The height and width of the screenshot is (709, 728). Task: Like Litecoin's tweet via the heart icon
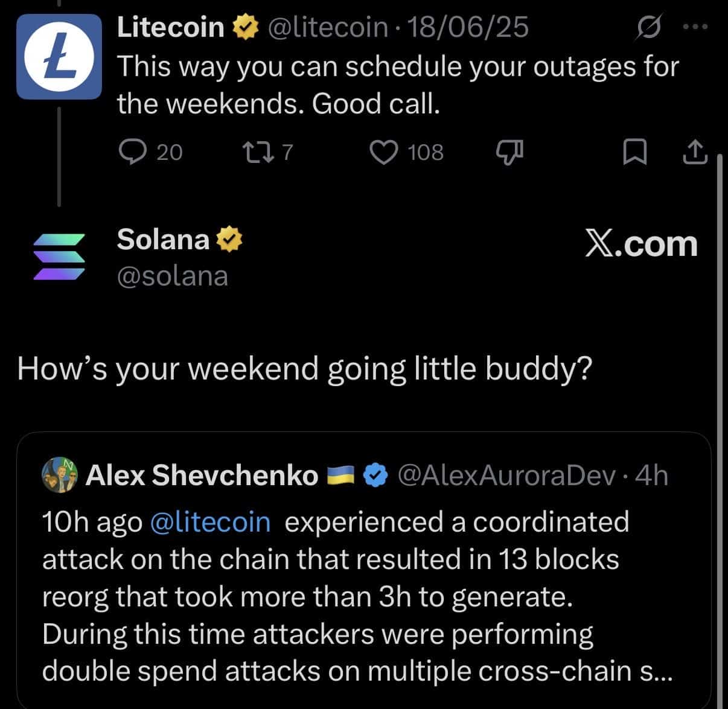point(385,152)
